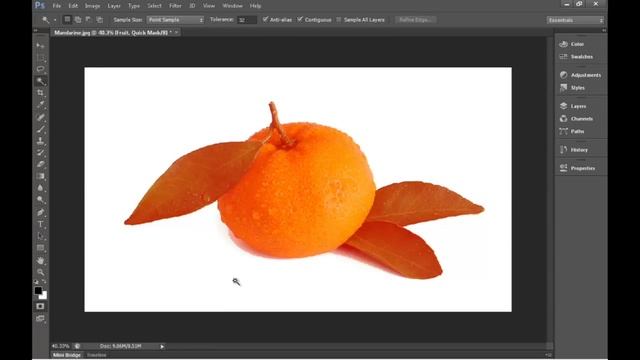
Task: Select the Magic Wand tool in toolbox
Action: tap(40, 81)
